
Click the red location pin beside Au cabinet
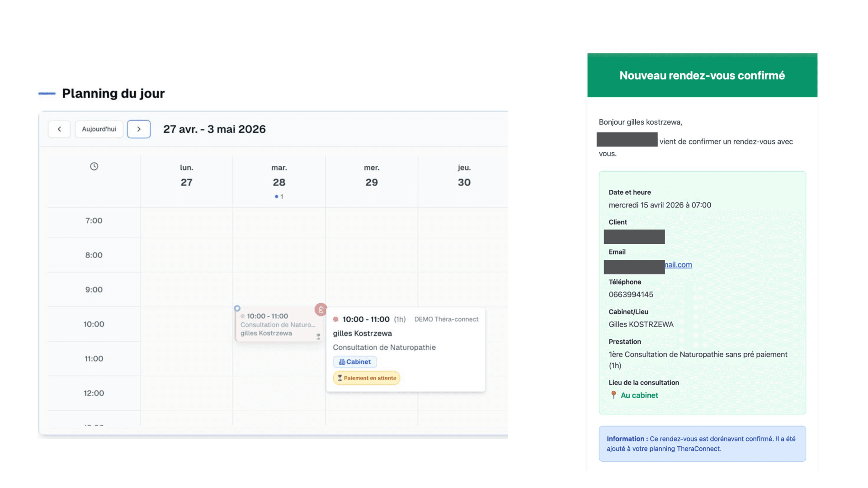click(x=613, y=395)
